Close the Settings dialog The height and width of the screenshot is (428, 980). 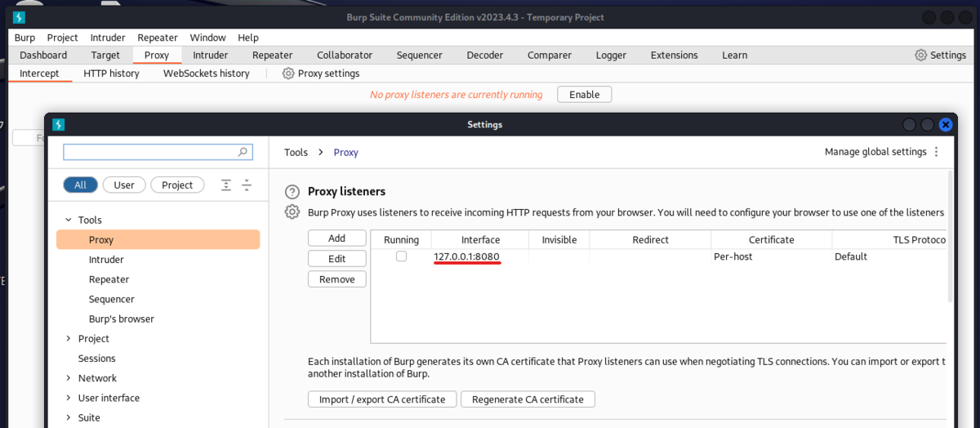point(946,125)
